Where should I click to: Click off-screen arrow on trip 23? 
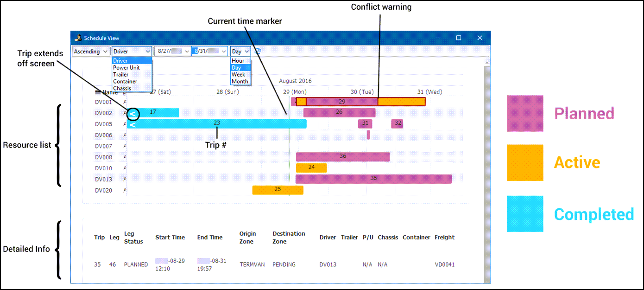[x=132, y=124]
